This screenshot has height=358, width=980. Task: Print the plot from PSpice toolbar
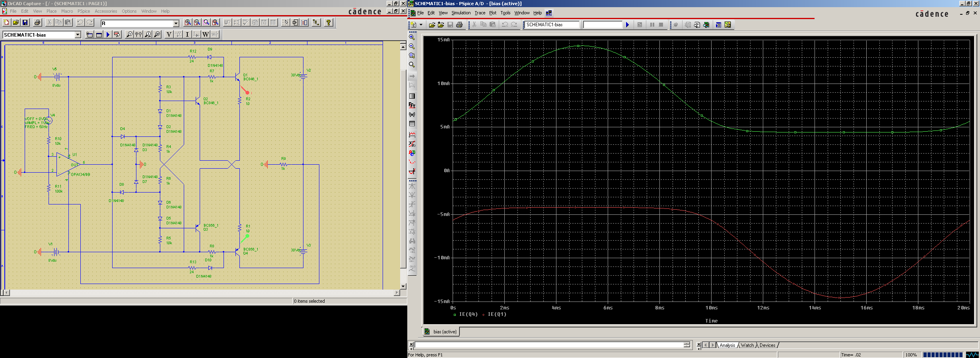[459, 25]
